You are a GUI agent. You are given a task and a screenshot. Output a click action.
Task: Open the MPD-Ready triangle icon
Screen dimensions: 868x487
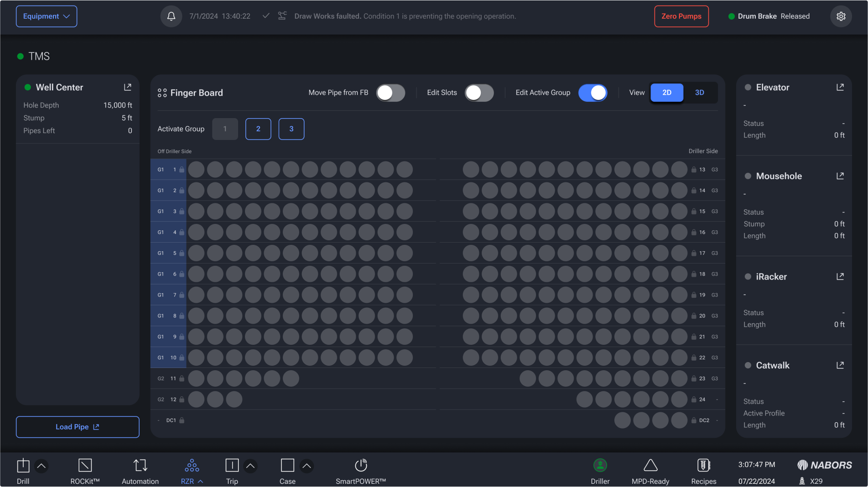650,466
